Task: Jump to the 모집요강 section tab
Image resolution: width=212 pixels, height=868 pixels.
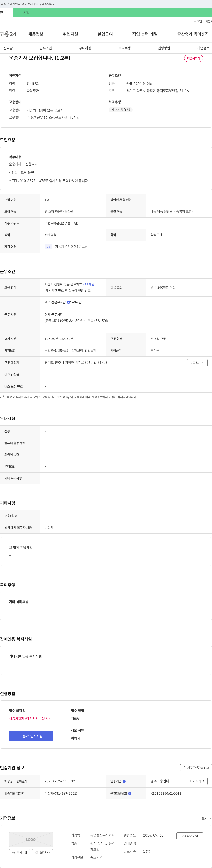Action: [x=6, y=48]
